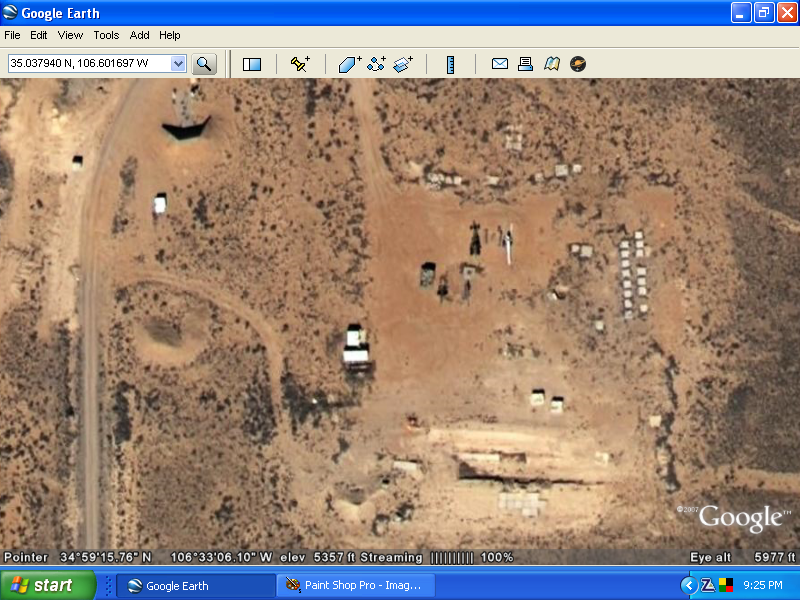Click the 9:25 PM taskbar clock
Image resolution: width=800 pixels, height=600 pixels.
coord(763,585)
